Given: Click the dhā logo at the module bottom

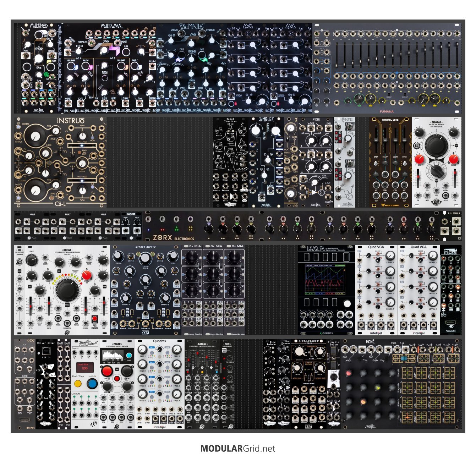Looking at the screenshot, I should (295, 205).
